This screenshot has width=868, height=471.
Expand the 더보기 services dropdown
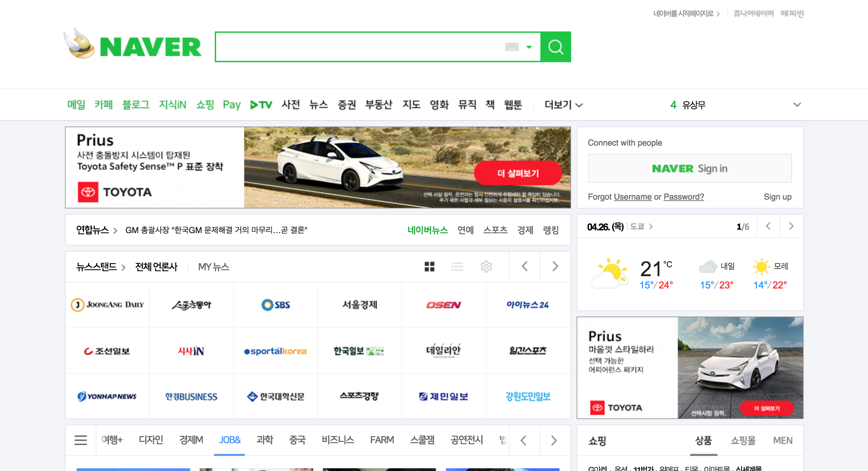pos(564,105)
